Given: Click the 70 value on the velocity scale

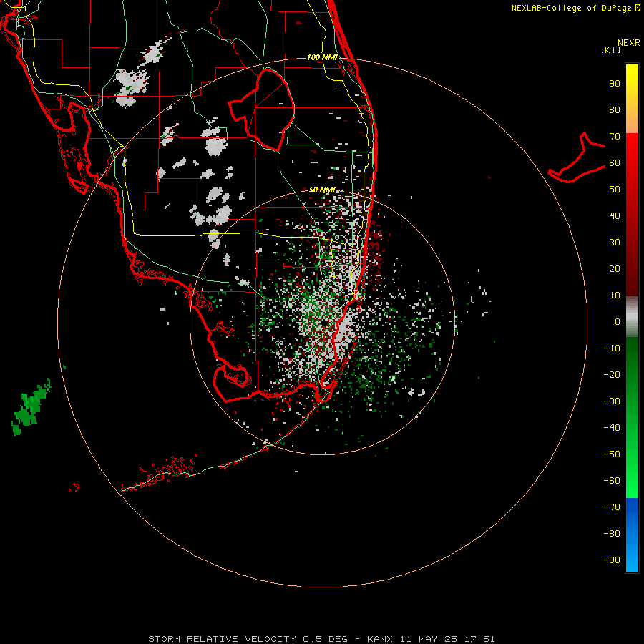Looking at the screenshot, I should pyautogui.click(x=615, y=137).
